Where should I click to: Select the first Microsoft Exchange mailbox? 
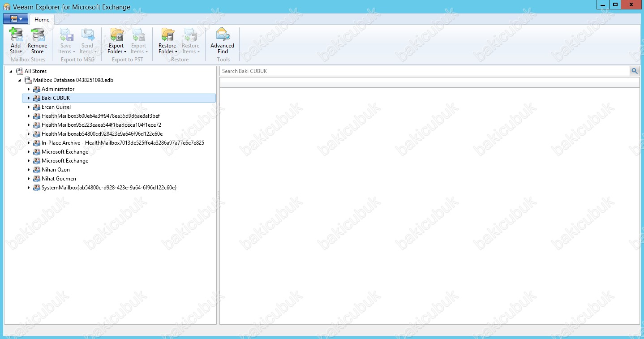pyautogui.click(x=65, y=152)
